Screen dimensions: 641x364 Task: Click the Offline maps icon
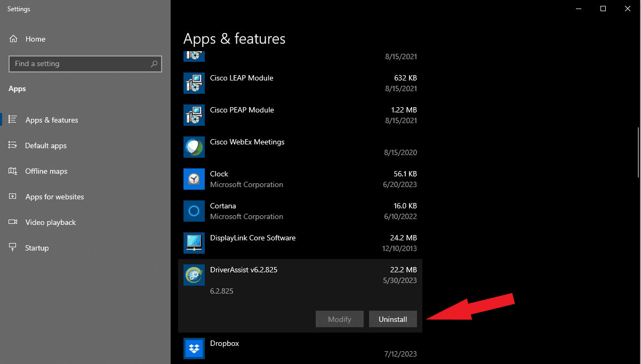click(x=13, y=171)
